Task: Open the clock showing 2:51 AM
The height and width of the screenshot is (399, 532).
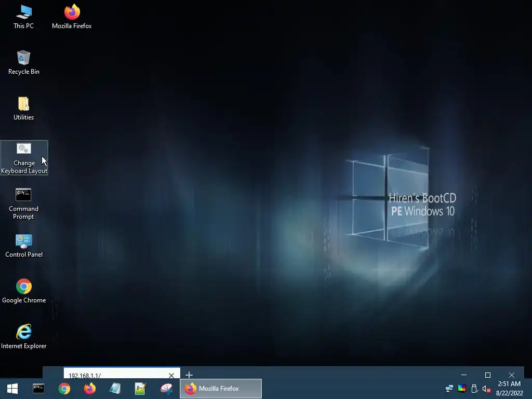Action: [509, 389]
